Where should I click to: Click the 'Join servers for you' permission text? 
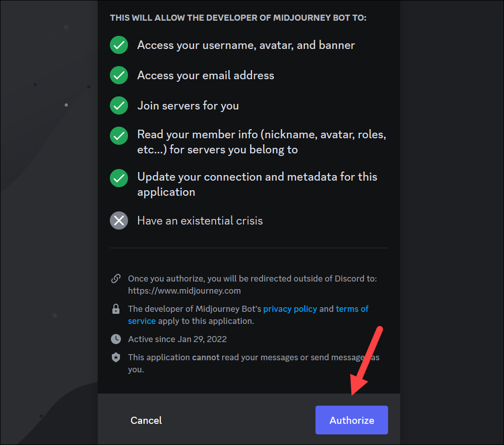[188, 105]
